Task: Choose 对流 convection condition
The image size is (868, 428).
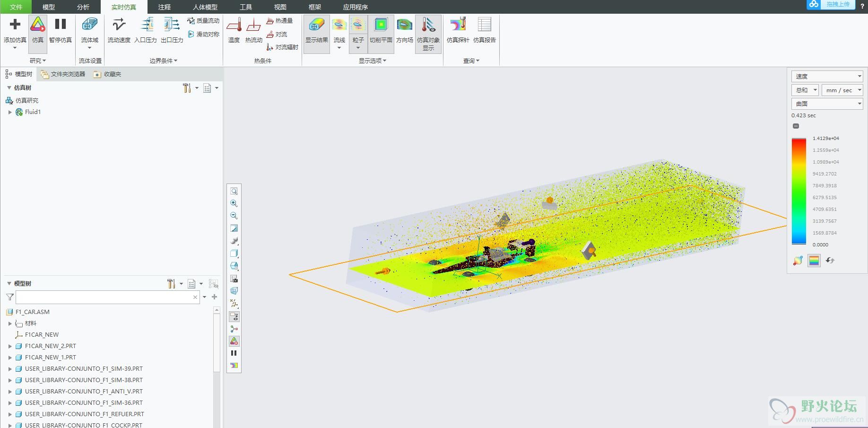Action: coord(277,35)
